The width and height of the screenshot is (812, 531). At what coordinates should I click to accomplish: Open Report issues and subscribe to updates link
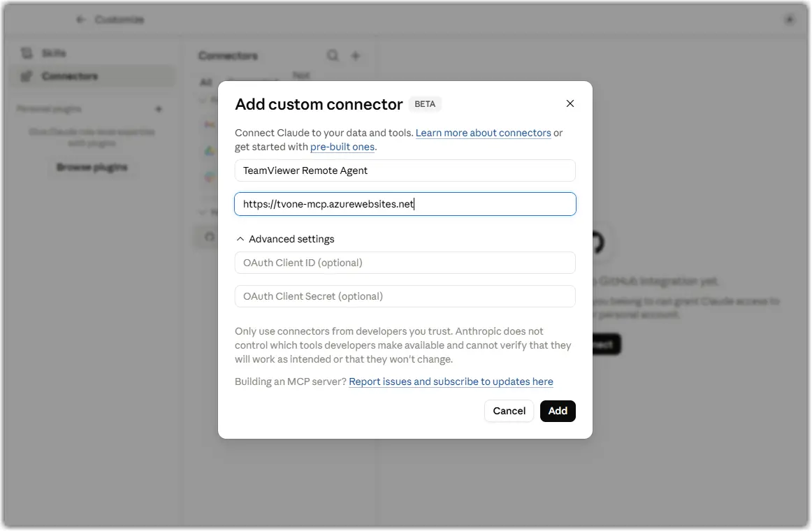pyautogui.click(x=451, y=382)
